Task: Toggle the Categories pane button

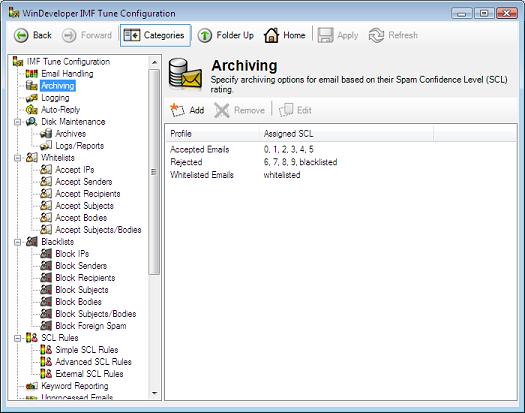Action: tap(156, 35)
